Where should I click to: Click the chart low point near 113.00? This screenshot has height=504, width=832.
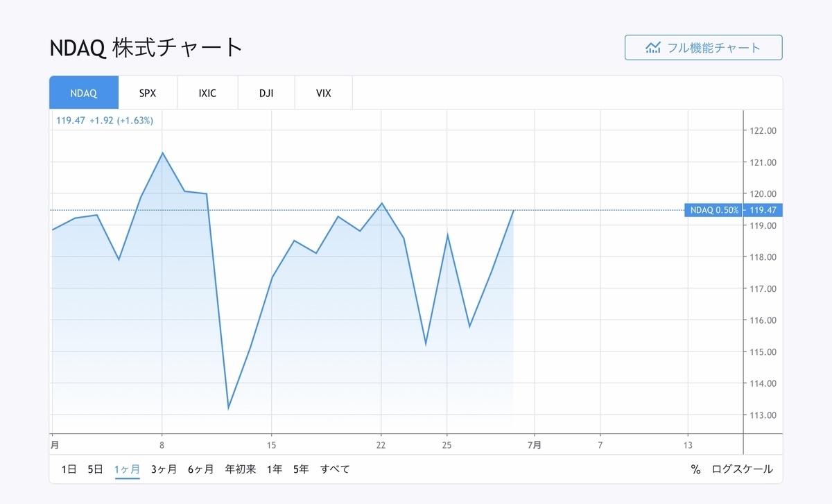(x=228, y=408)
